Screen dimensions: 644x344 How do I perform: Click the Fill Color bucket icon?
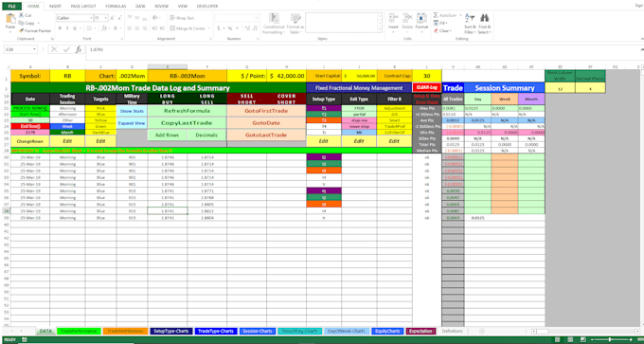[x=103, y=28]
